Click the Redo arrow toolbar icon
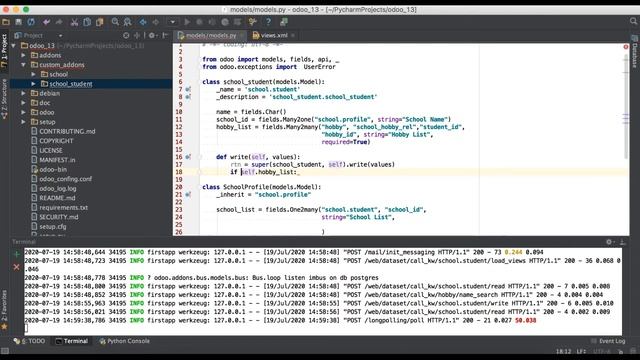 [x=59, y=22]
